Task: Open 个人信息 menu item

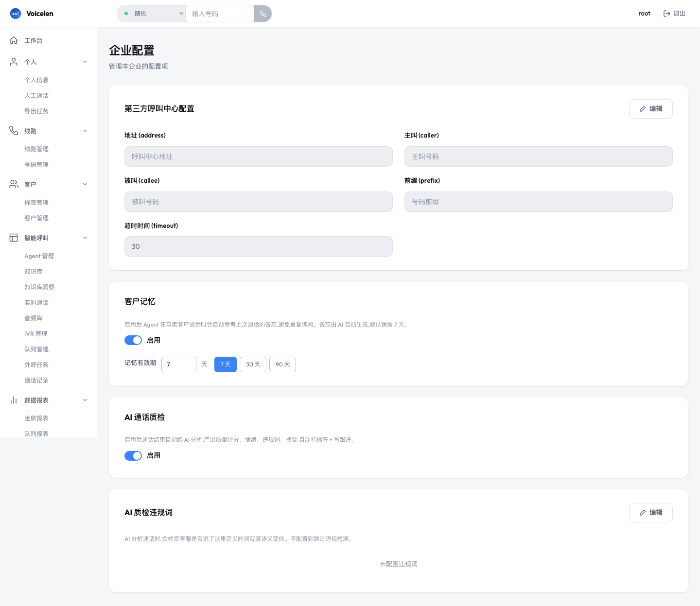Action: coord(36,80)
